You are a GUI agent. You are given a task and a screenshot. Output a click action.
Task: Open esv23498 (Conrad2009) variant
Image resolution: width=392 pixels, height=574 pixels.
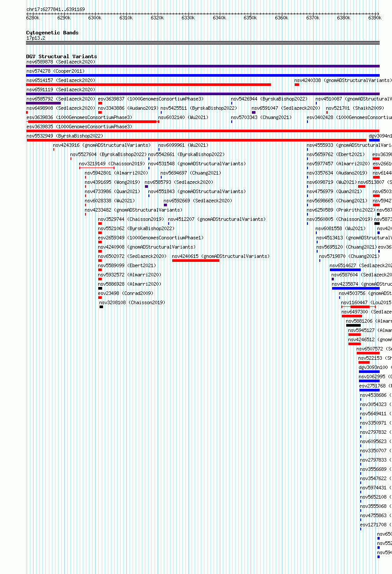126,293
